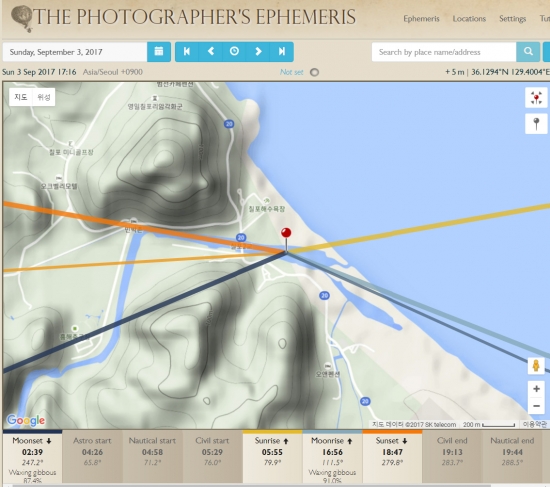Switch to 위성 satellite view
The width and height of the screenshot is (550, 487).
[44, 97]
